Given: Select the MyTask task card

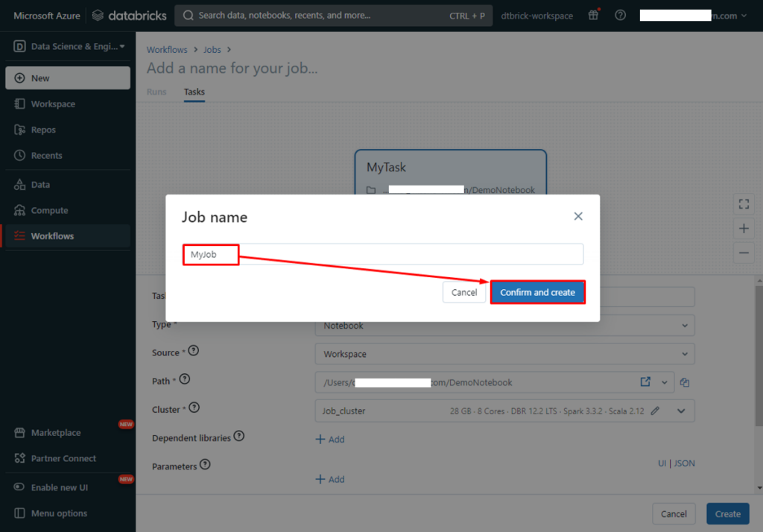Looking at the screenshot, I should (x=451, y=172).
